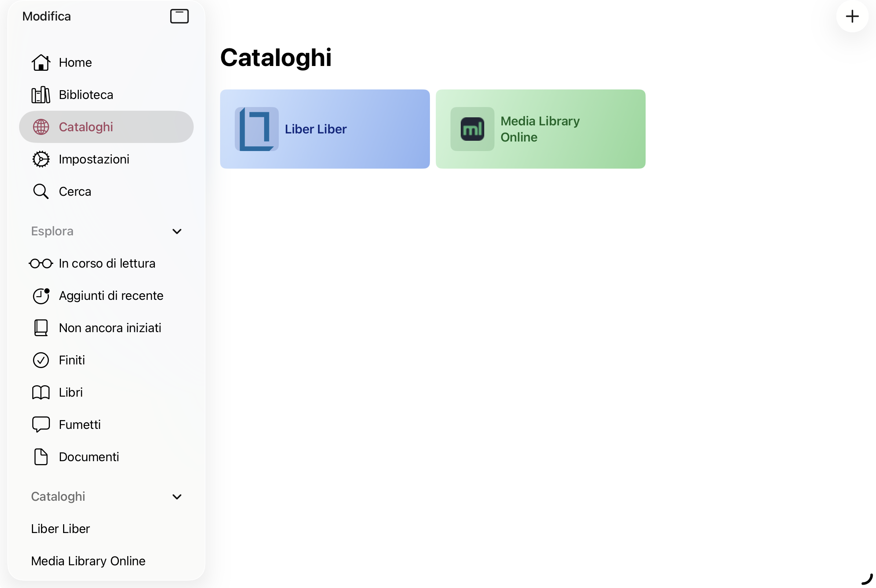The height and width of the screenshot is (588, 876).
Task: Click the Liber Liber logo icon
Action: (257, 129)
